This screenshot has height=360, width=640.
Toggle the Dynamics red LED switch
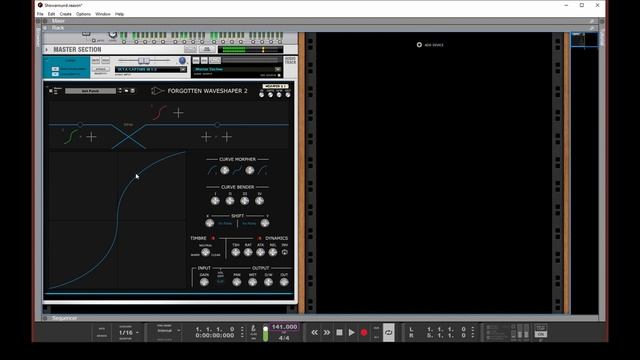point(260,238)
